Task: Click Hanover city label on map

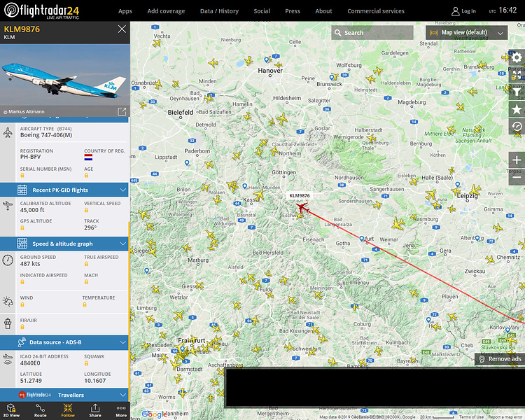Action: click(270, 71)
